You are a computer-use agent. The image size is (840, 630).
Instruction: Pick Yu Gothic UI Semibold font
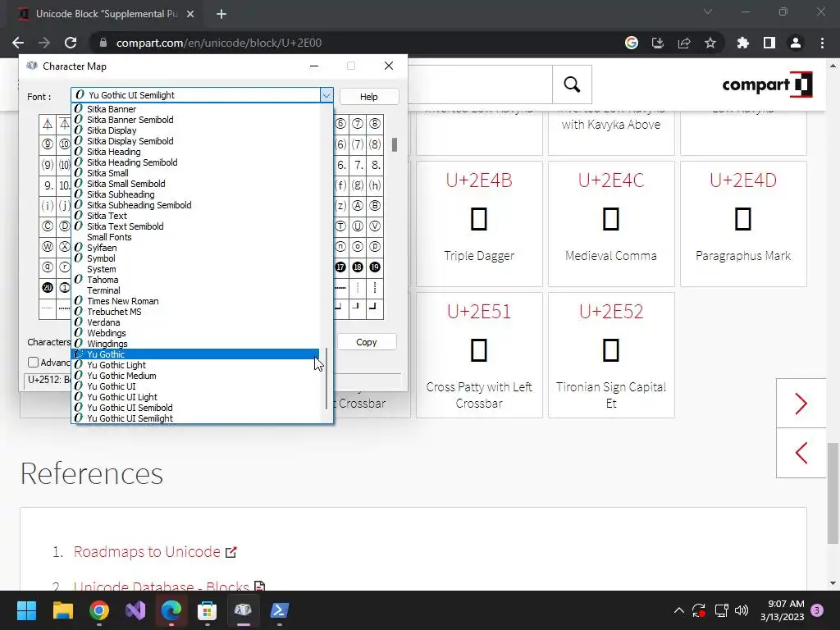pyautogui.click(x=195, y=408)
